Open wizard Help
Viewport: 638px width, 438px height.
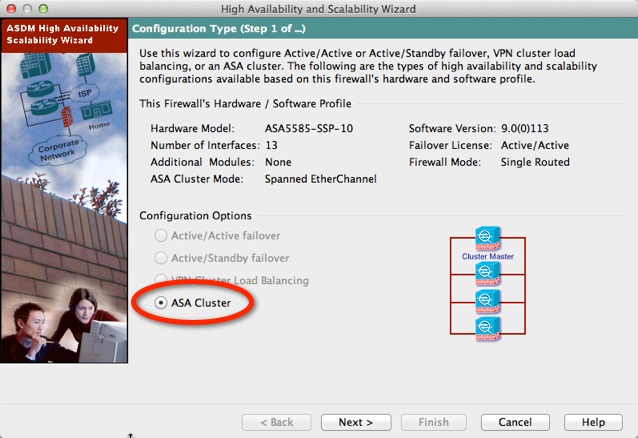pyautogui.click(x=593, y=422)
